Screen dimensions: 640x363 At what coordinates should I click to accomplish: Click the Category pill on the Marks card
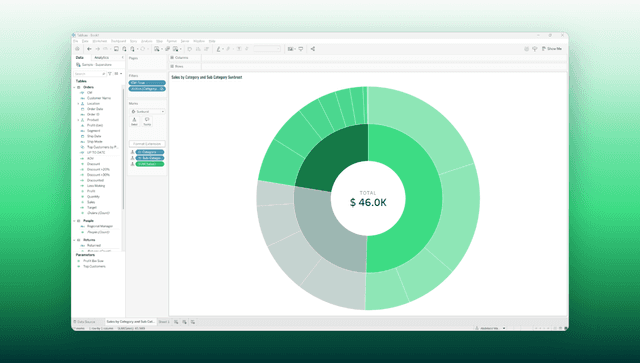click(x=150, y=152)
